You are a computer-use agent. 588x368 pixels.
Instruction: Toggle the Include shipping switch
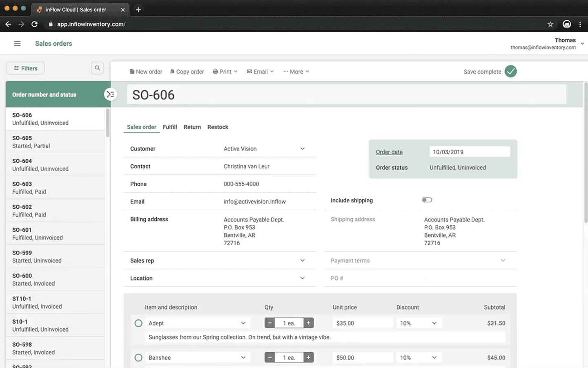tap(427, 200)
